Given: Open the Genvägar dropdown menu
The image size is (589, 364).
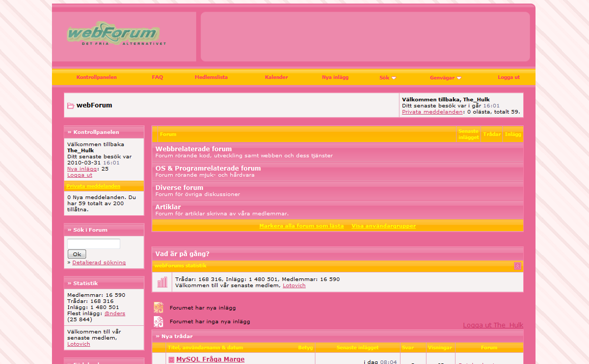Looking at the screenshot, I should pyautogui.click(x=445, y=78).
